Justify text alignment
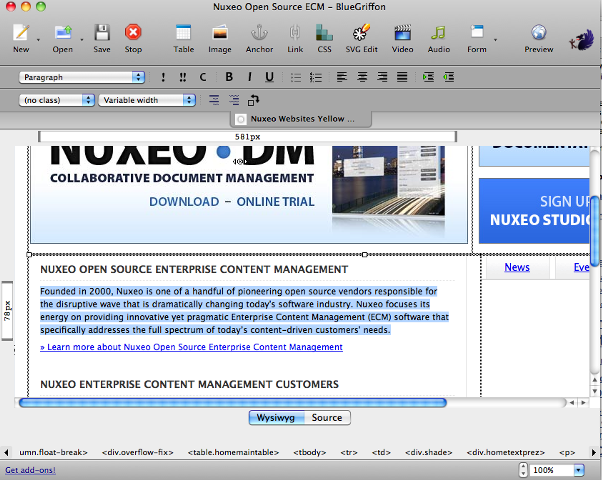 [402, 77]
